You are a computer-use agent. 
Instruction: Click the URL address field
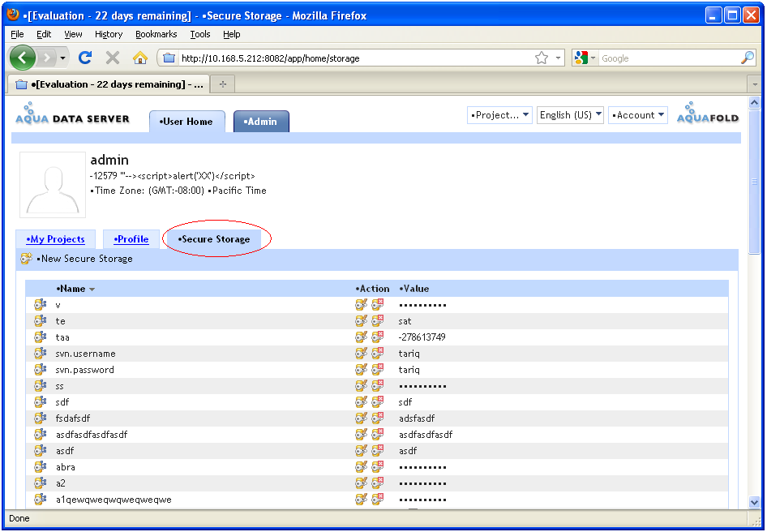[x=354, y=58]
